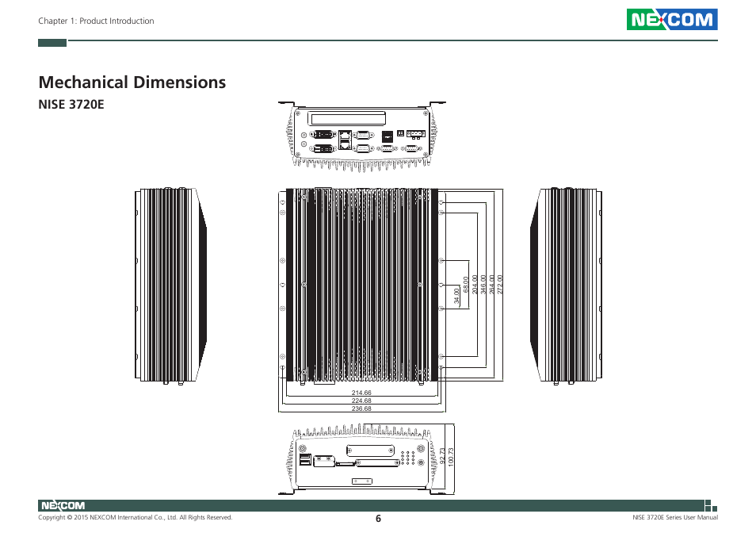756x533 pixels.
Task: Click the 214.66 width dimension value
Action: 361,393
